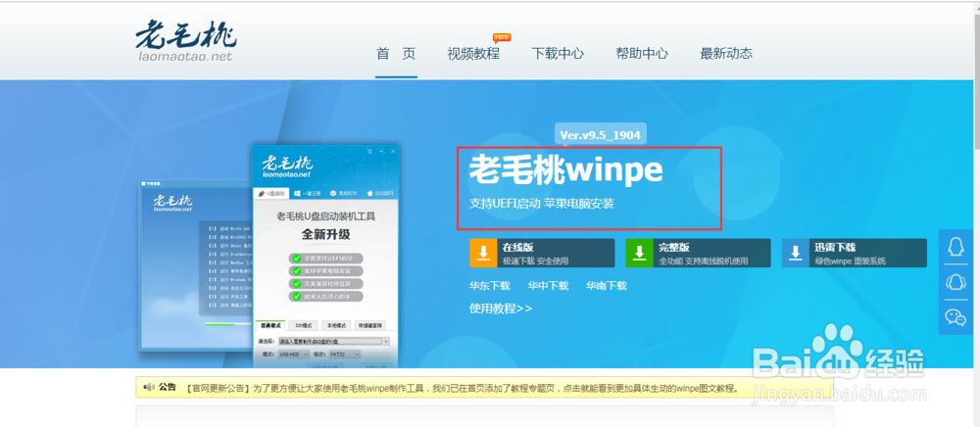The height and width of the screenshot is (427, 980).
Task: Go to the 首页 tab
Action: point(396,54)
